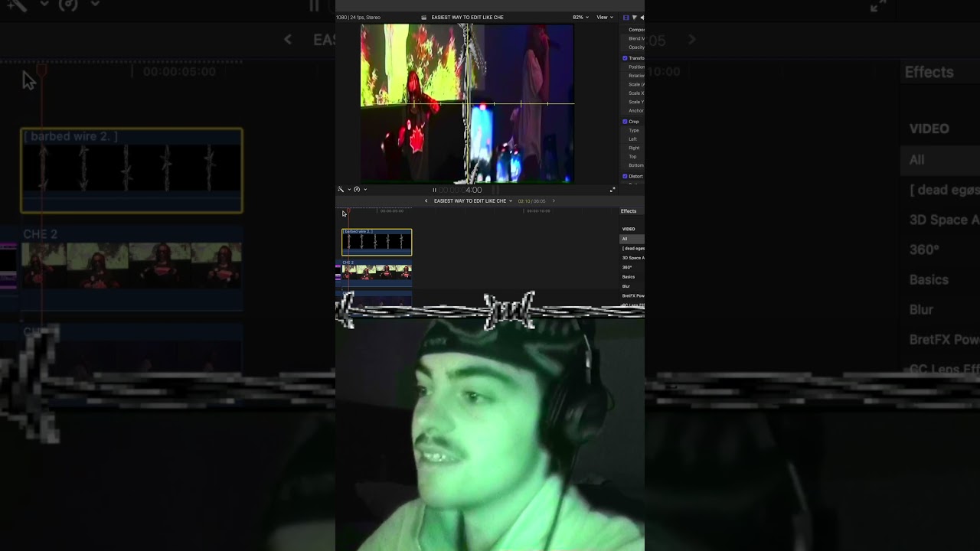Click the 1080 | 24 fps, Stereo info
This screenshot has height=551, width=980.
point(358,17)
